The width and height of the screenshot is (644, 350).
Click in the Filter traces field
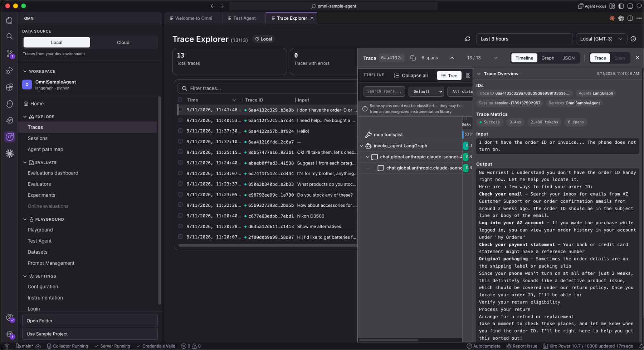(x=268, y=88)
